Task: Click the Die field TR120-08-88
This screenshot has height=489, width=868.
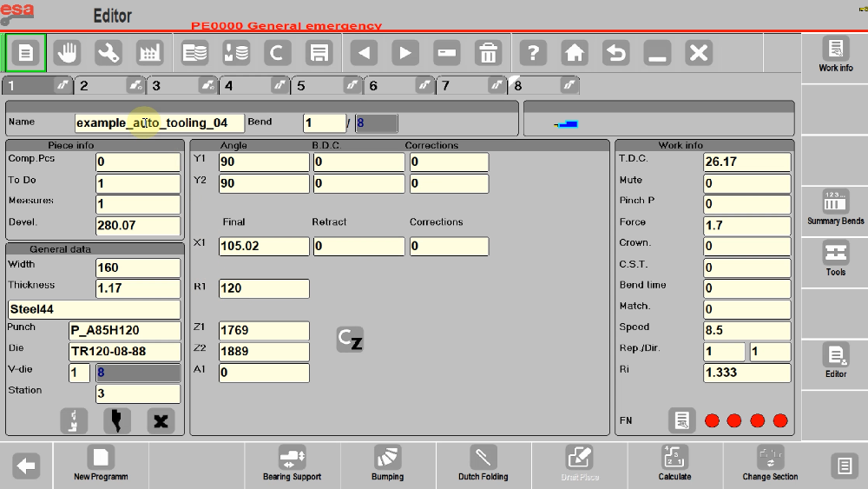Action: tap(124, 352)
